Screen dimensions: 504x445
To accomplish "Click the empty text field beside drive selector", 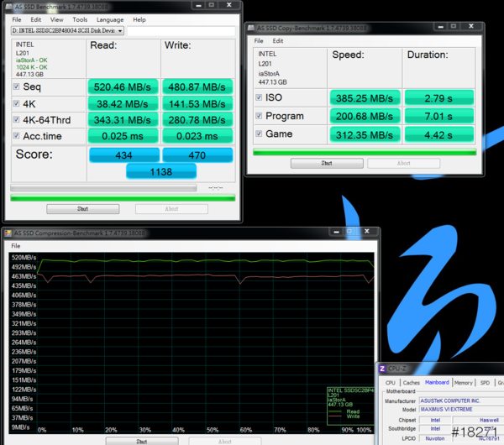I will tap(181, 31).
